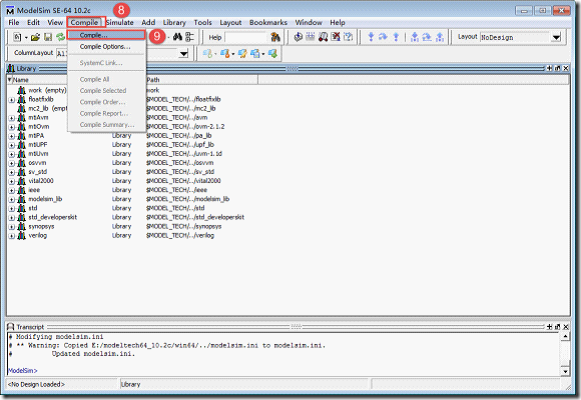Viewport: 581px width, 400px height.
Task: Click the Delete Bookmark icon with red circle
Action: click(225, 54)
